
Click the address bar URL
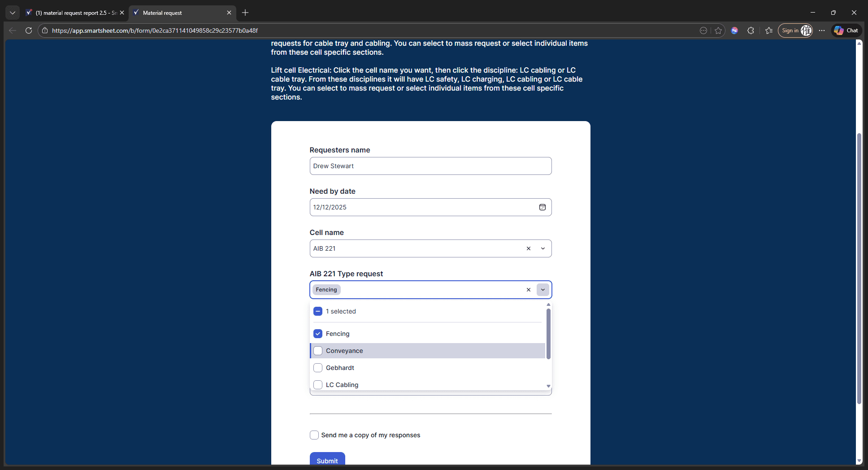pyautogui.click(x=155, y=30)
